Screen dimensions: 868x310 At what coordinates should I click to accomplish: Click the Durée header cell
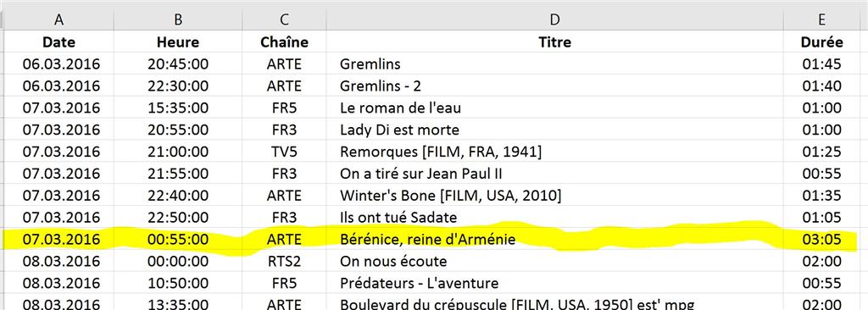click(x=822, y=42)
